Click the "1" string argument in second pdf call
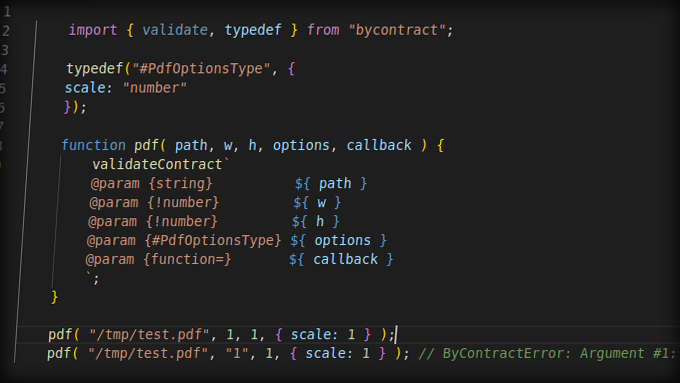The image size is (680, 383). pos(237,354)
